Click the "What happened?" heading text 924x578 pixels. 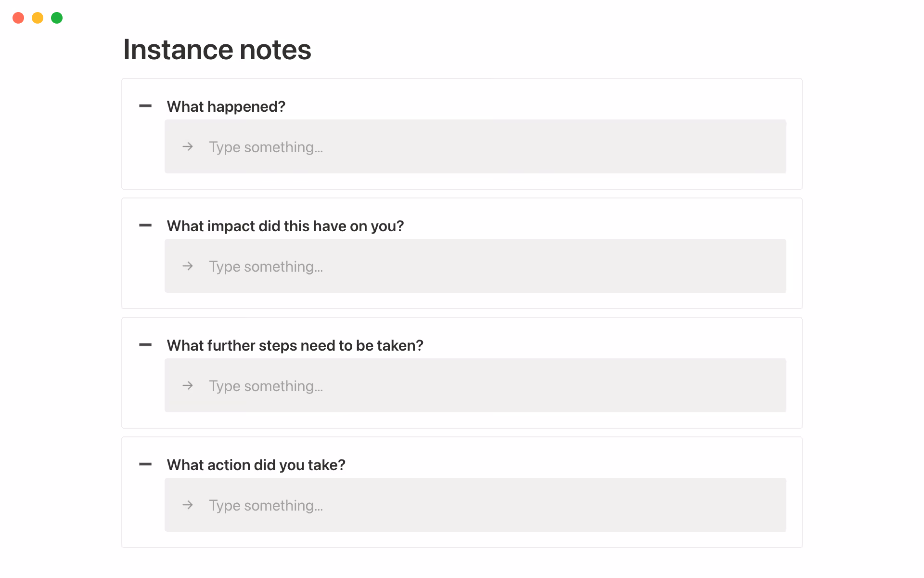pos(226,106)
